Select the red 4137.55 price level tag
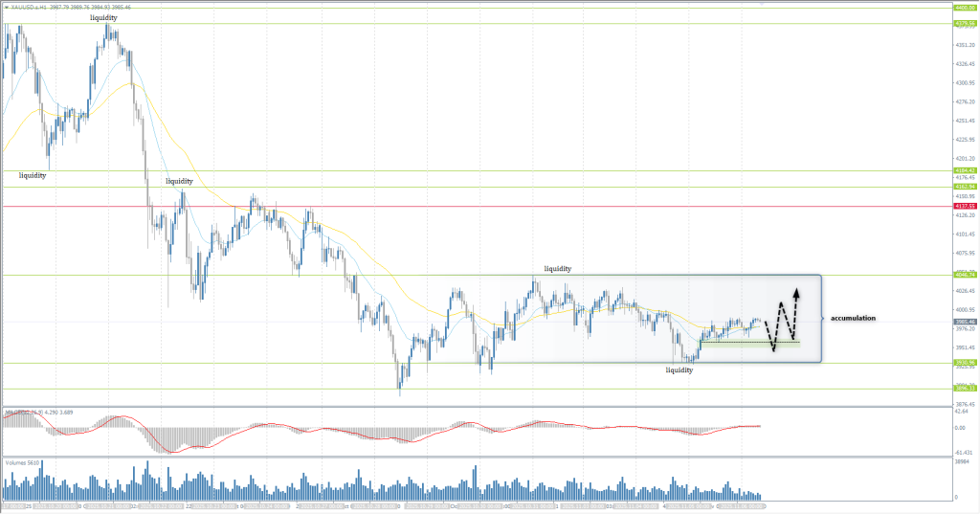This screenshot has height=514, width=980. click(964, 206)
